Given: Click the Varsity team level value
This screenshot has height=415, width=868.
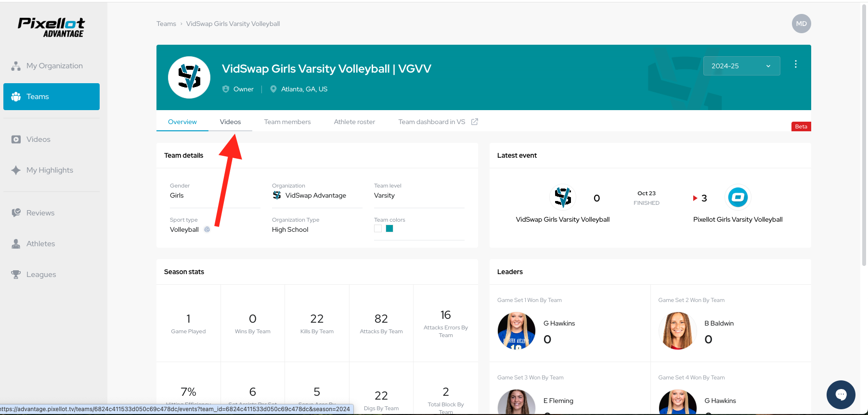Looking at the screenshot, I should click(x=384, y=195).
